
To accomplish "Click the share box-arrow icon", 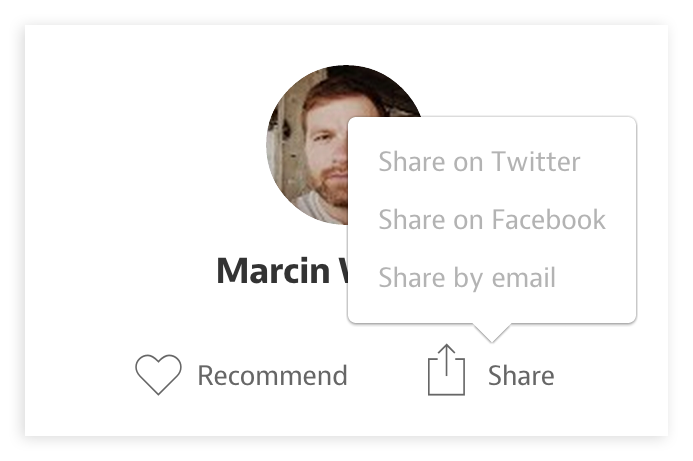I will click(x=446, y=371).
